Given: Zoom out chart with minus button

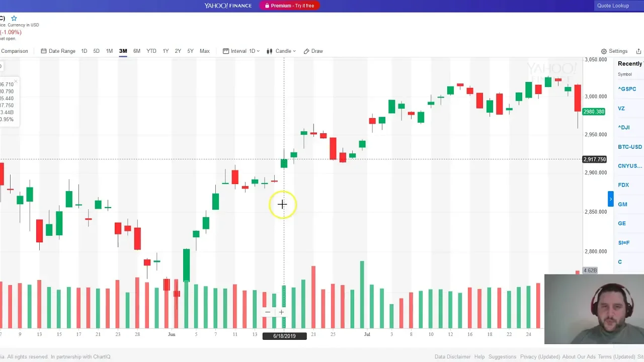Looking at the screenshot, I should (x=268, y=312).
